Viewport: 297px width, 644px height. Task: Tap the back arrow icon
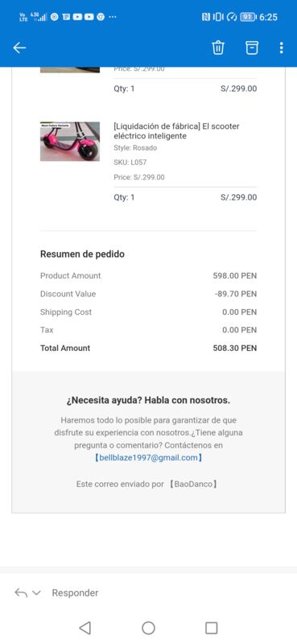[19, 48]
